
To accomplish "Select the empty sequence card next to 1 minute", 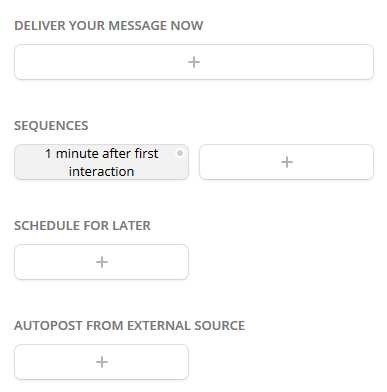I will click(x=286, y=162).
